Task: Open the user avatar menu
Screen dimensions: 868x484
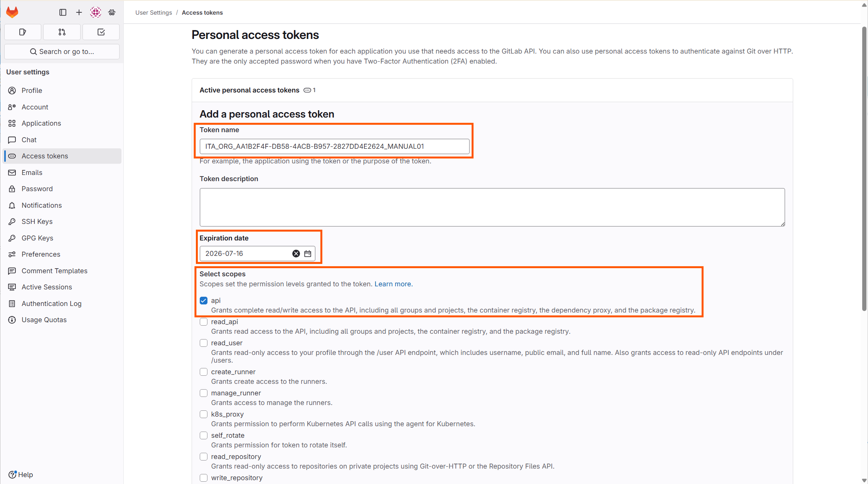Action: coord(96,12)
